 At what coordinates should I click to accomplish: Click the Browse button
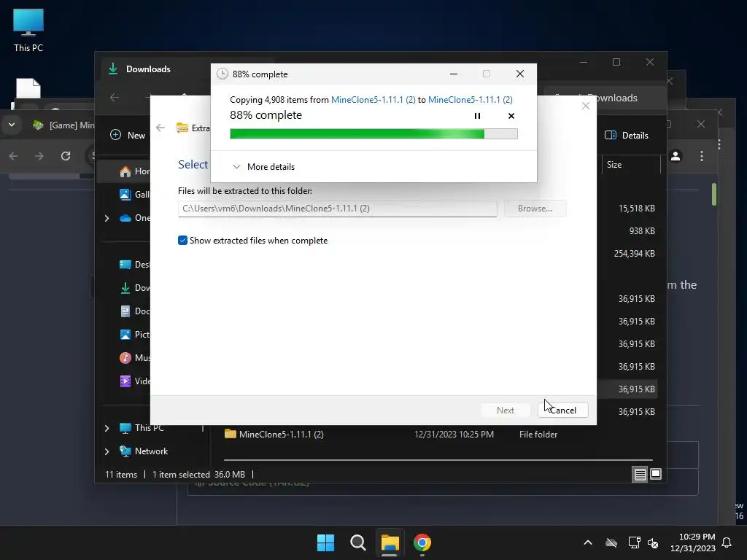[x=535, y=209]
